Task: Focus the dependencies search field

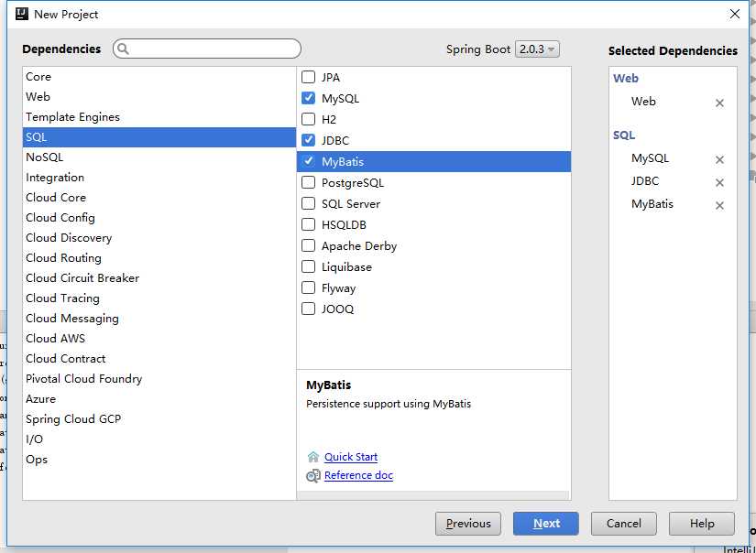Action: click(207, 49)
